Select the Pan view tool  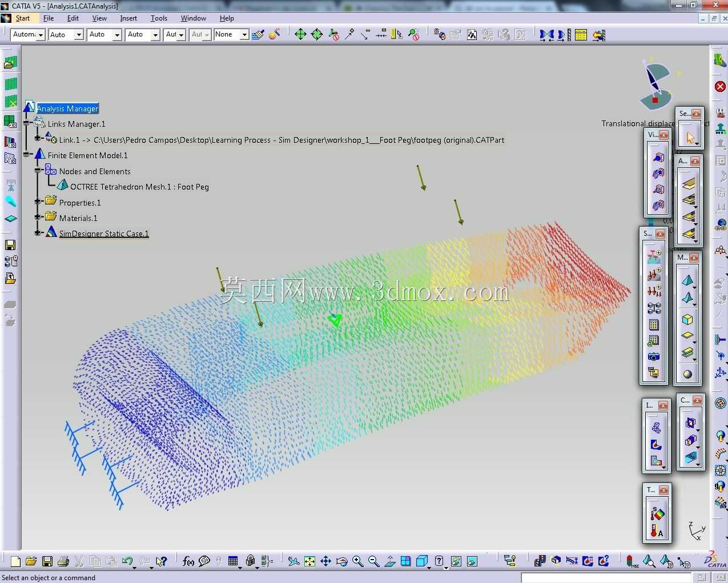325,561
